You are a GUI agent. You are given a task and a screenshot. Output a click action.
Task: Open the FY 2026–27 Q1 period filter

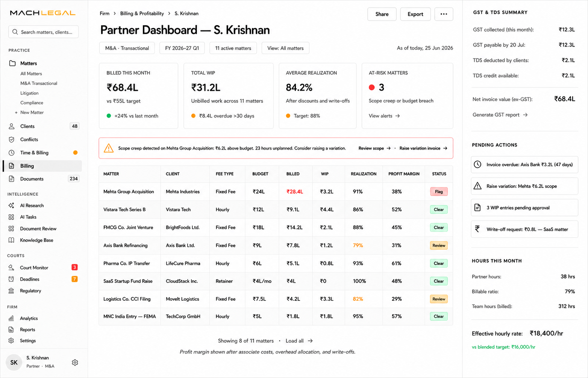click(182, 48)
